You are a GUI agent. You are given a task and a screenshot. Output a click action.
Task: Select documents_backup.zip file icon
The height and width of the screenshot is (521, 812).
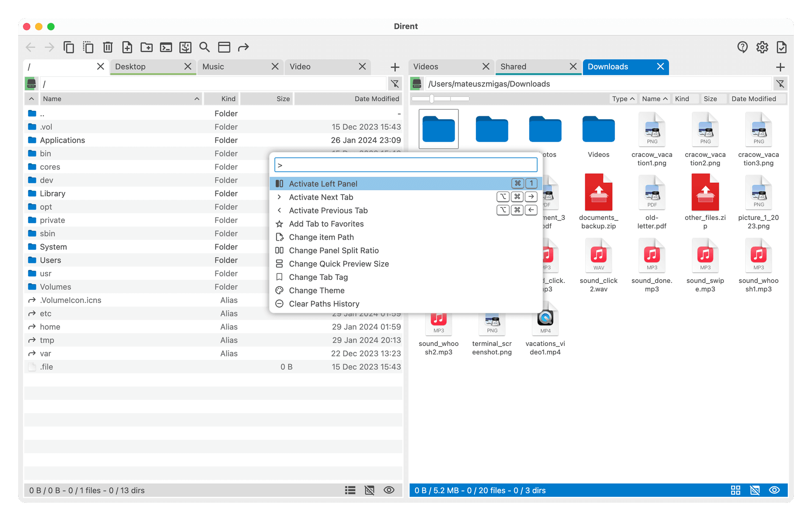point(598,192)
